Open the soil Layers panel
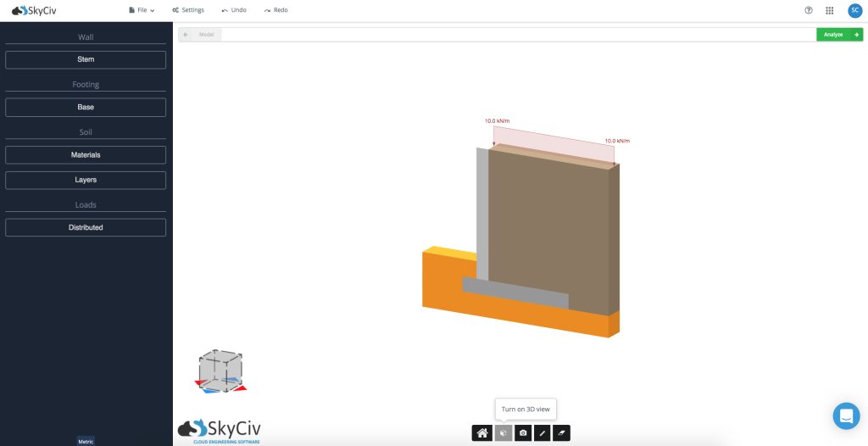868x446 pixels. 86,180
